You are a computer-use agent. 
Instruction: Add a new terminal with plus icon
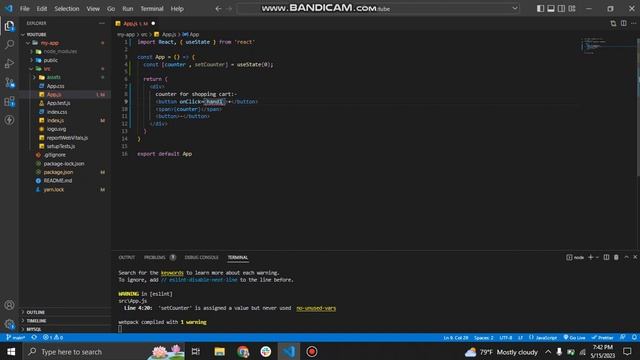pyautogui.click(x=590, y=257)
